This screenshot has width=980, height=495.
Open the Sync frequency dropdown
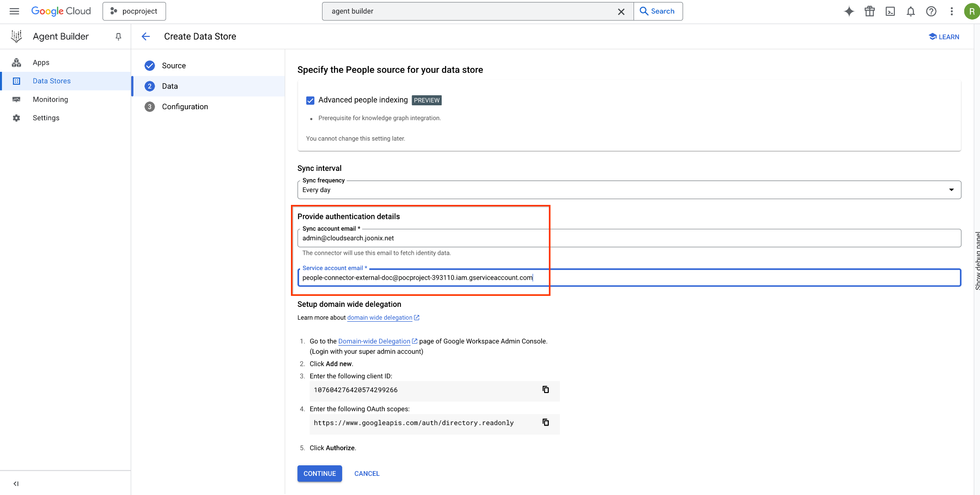tap(629, 190)
